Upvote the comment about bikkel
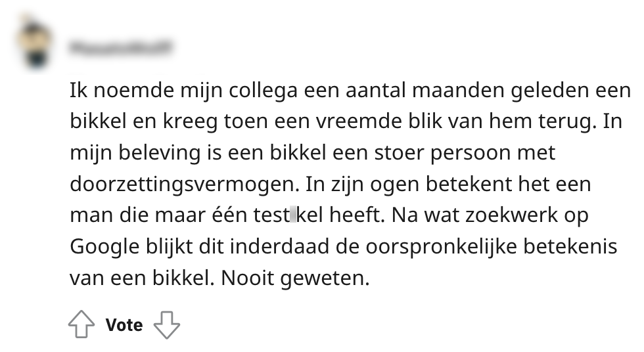 pos(81,324)
